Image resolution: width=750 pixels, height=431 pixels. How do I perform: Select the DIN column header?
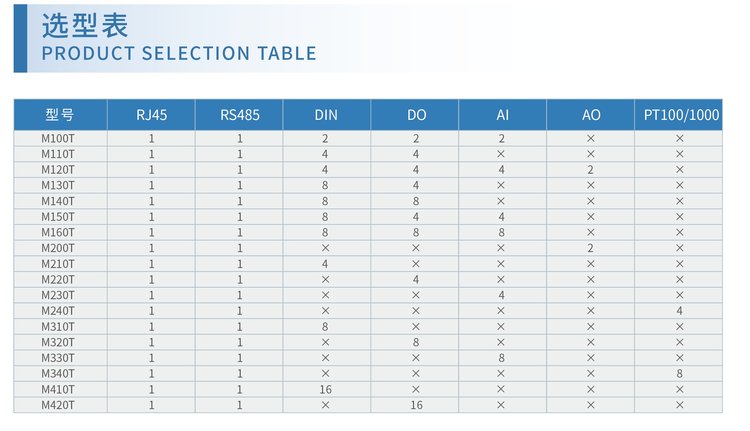tap(326, 115)
